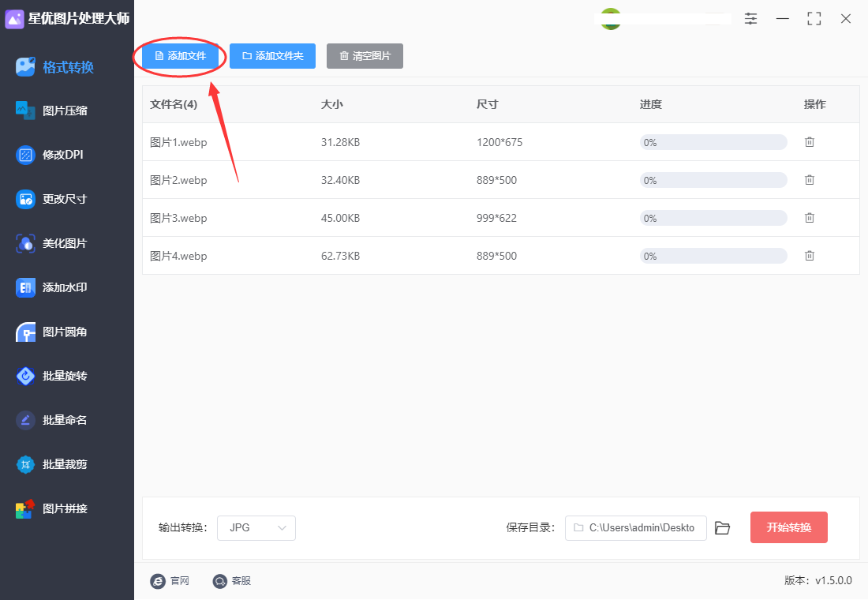The width and height of the screenshot is (868, 600).
Task: Open 客服 customer service link
Action: 232,580
